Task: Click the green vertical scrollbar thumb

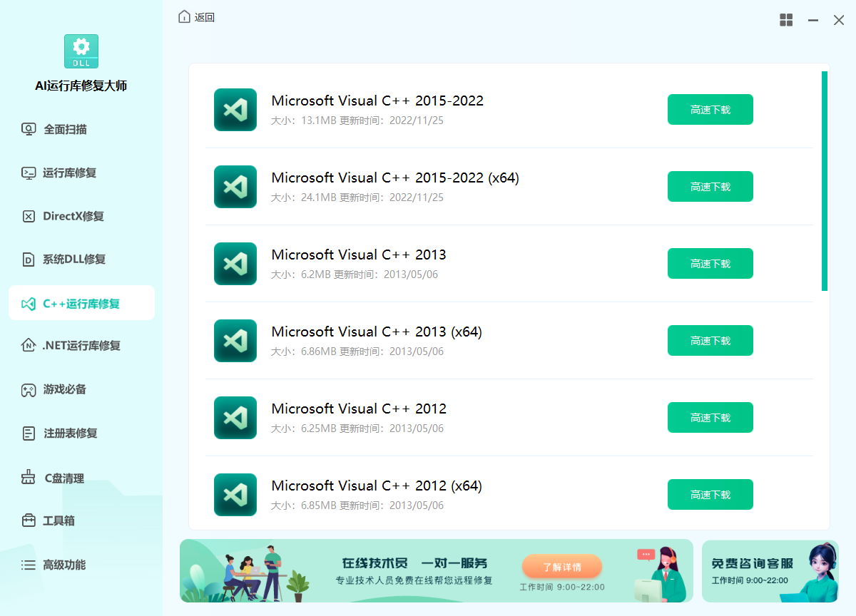Action: coord(824,181)
